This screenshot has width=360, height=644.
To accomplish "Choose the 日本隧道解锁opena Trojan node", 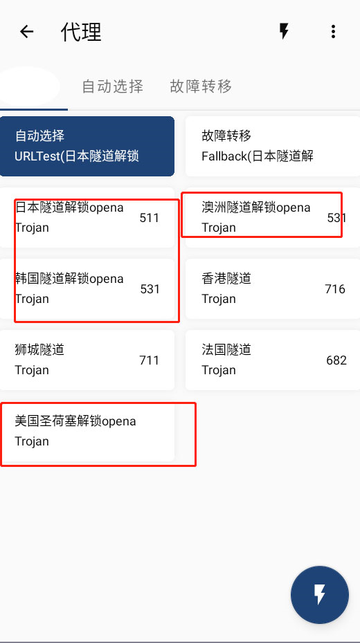I will pos(87,218).
